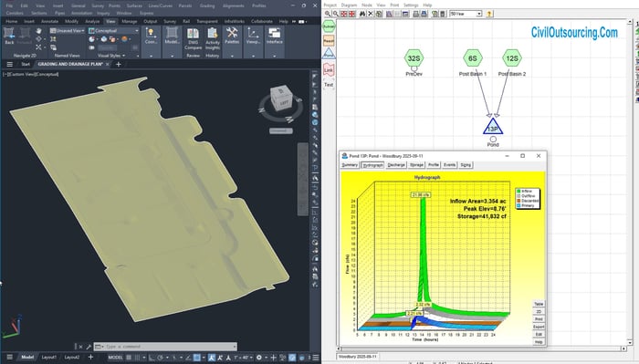The width and height of the screenshot is (639, 364).
Task: Toggle the grid display in status bar
Action: click(129, 358)
